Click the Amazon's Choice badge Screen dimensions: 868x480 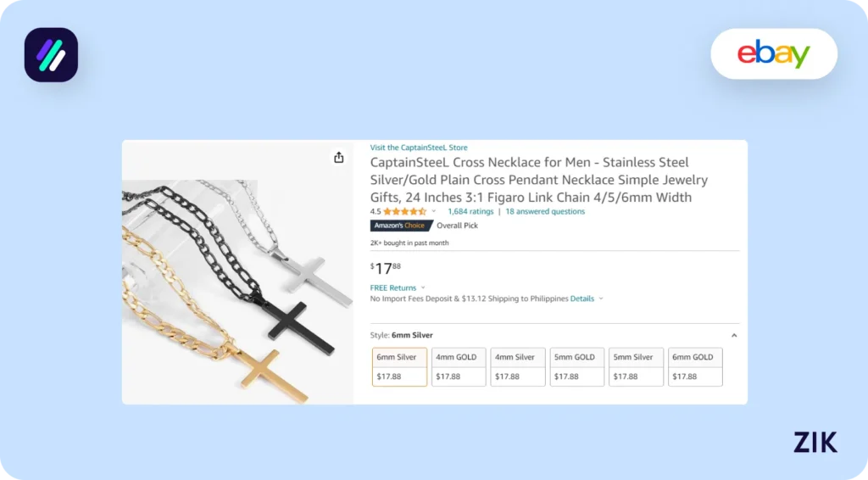[401, 226]
